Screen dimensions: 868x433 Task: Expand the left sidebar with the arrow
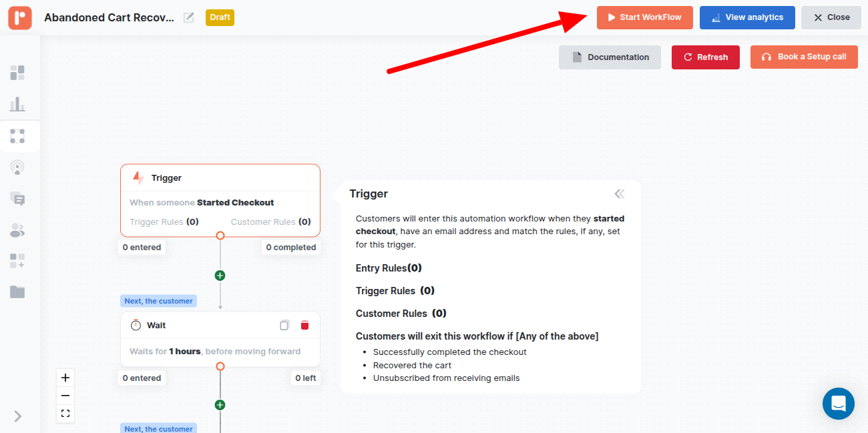(x=17, y=416)
